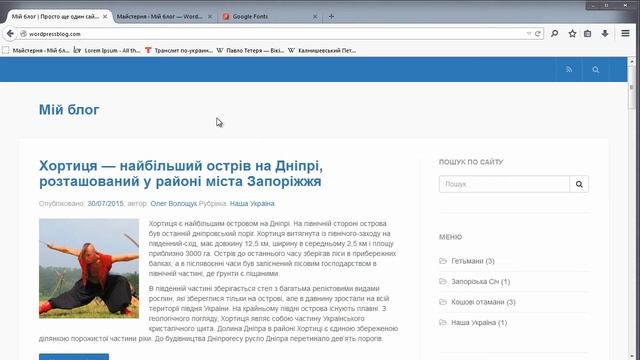Image resolution: width=640 pixels, height=360 pixels.
Task: Click the blue button below the post text
Action: point(74,357)
